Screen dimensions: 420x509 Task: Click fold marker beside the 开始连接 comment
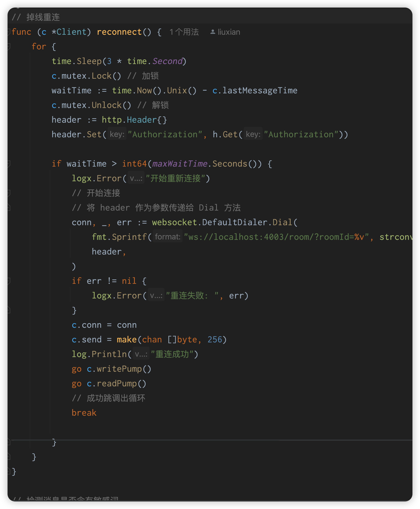click(9, 193)
